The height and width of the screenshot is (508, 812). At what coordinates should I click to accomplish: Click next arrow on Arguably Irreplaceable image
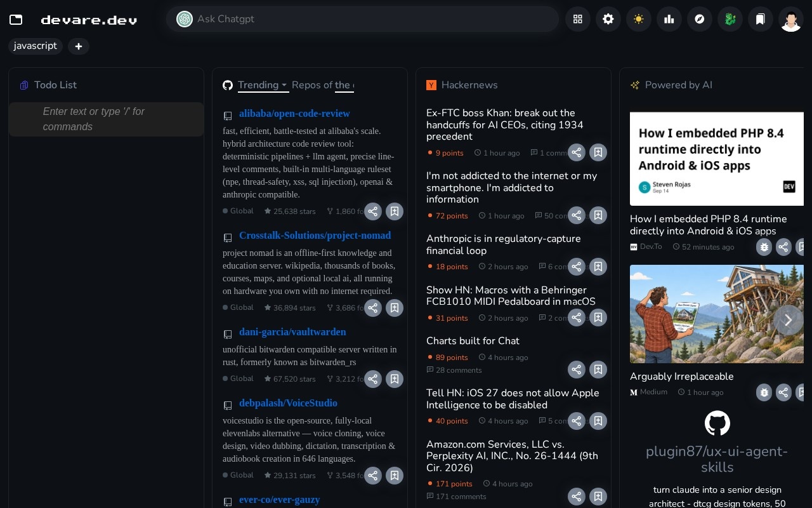coord(788,321)
